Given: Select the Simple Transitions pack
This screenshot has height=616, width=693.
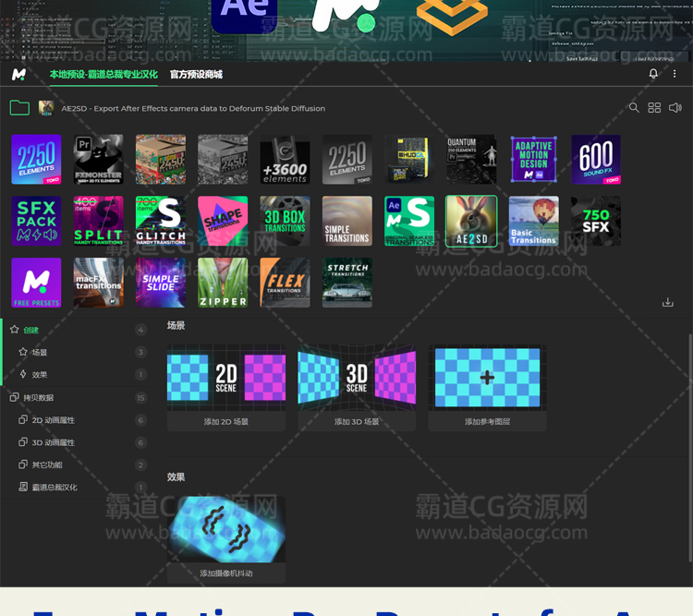Looking at the screenshot, I should point(347,221).
